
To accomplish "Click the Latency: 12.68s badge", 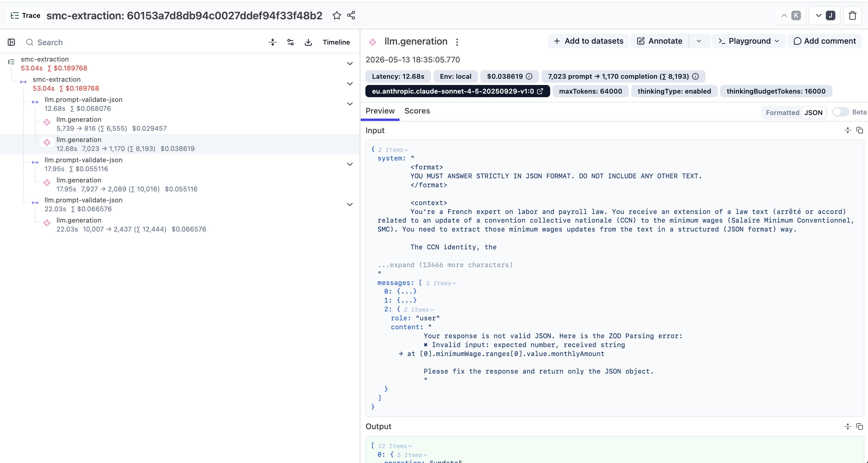I will (x=398, y=76).
